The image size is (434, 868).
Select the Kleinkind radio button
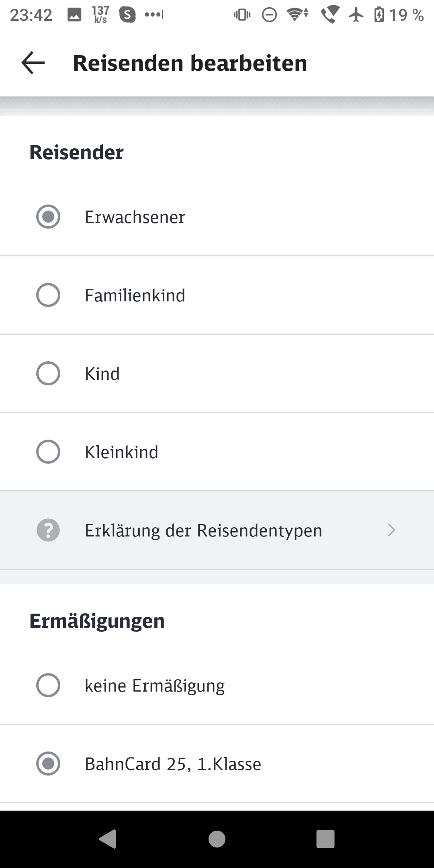[48, 452]
